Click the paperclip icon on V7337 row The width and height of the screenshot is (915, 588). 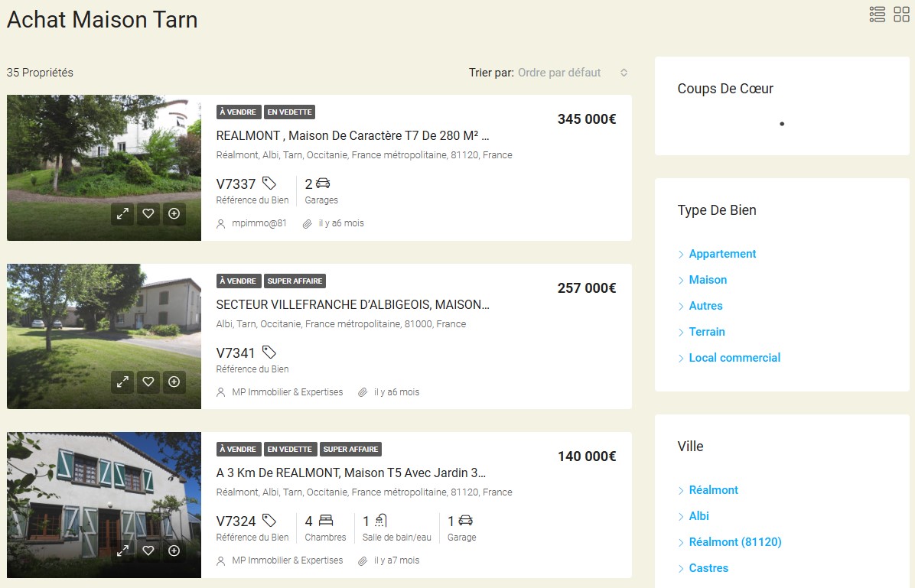pos(307,223)
